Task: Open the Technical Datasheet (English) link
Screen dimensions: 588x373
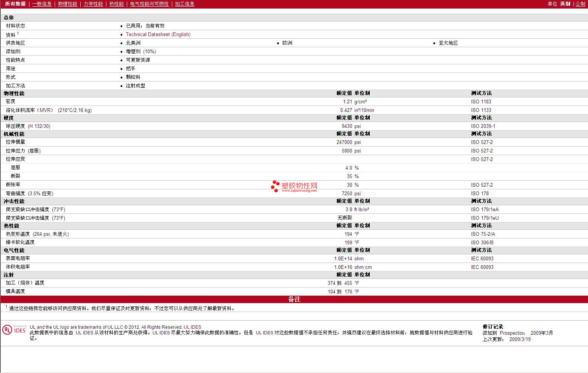Action: 158,34
